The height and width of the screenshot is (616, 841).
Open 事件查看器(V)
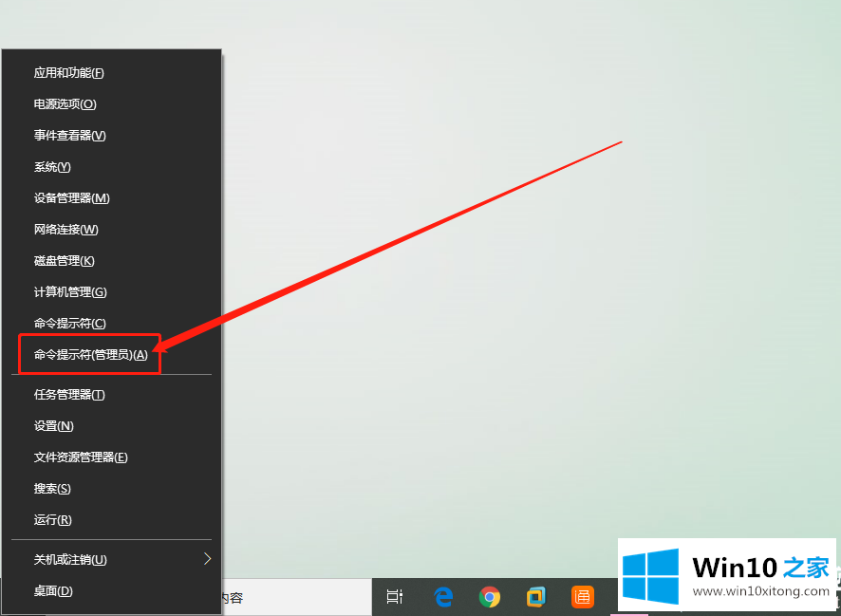click(112, 135)
